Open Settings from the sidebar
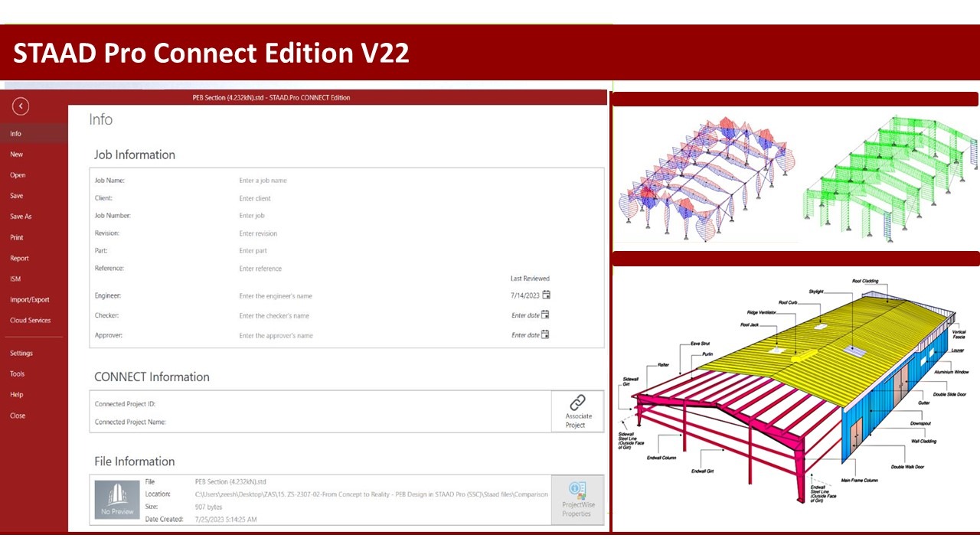980x551 pixels. (21, 353)
